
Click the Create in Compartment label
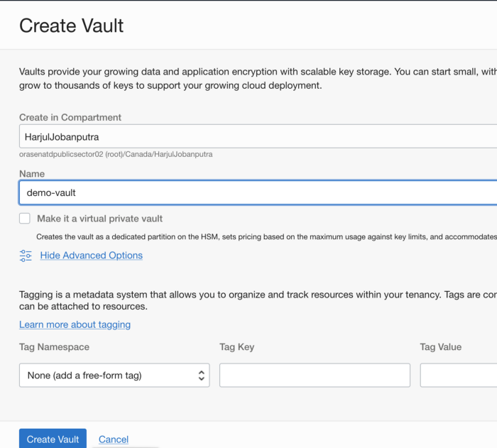(x=70, y=117)
